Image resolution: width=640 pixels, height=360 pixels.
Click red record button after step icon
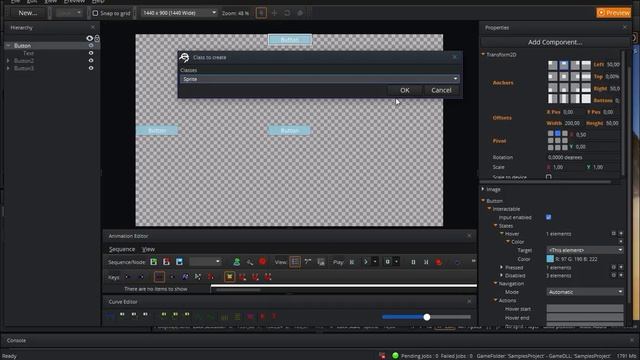[x=439, y=262]
